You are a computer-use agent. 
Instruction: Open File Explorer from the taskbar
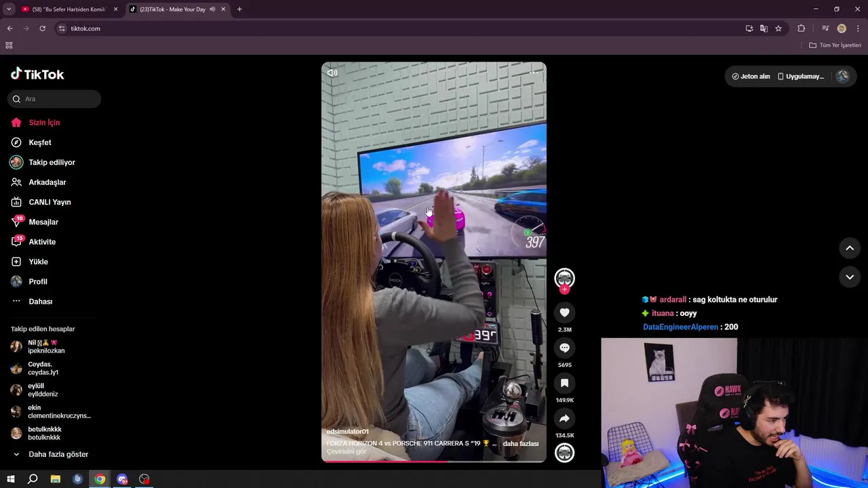click(x=56, y=479)
